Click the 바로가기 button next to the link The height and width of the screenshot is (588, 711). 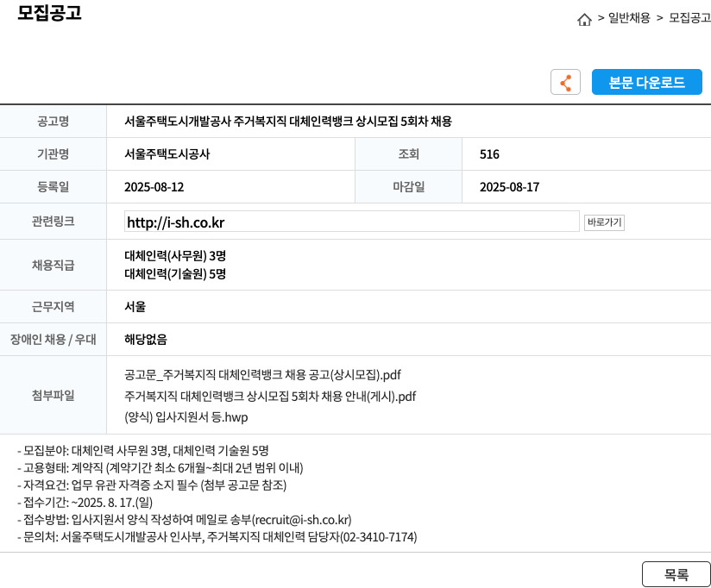click(x=604, y=222)
